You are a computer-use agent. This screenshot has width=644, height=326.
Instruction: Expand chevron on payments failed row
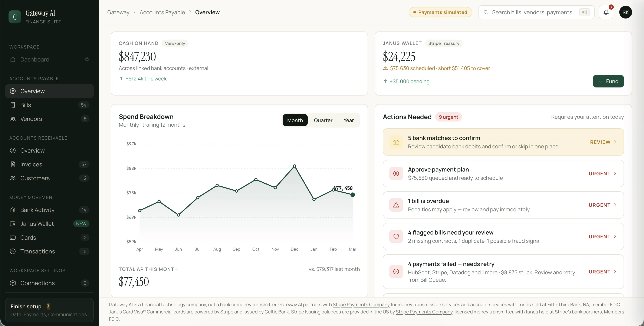[x=615, y=272]
